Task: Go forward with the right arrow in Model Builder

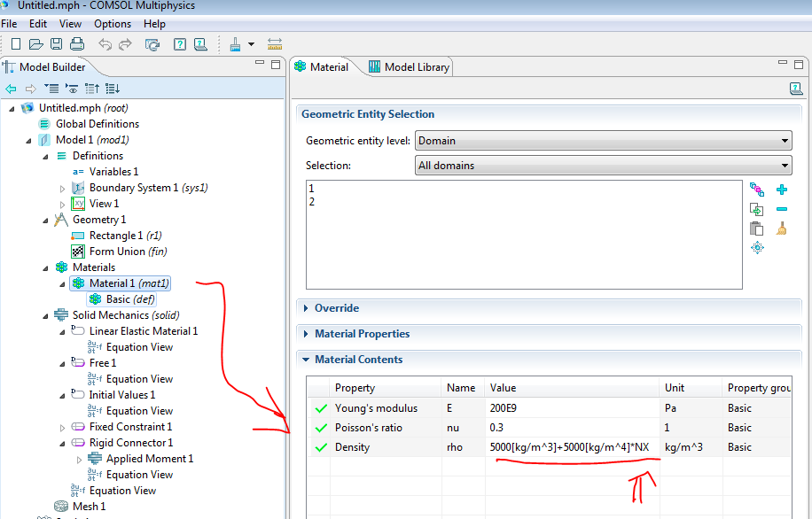Action: coord(31,89)
